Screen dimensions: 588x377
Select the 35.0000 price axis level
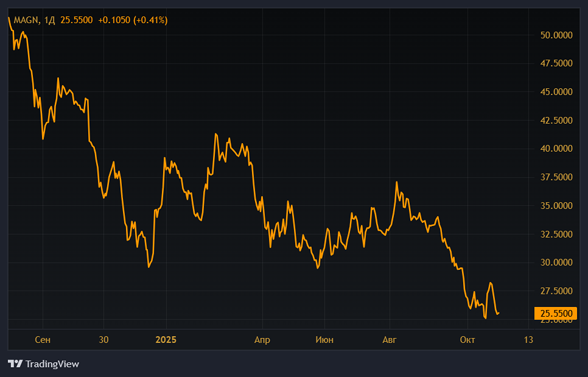(556, 206)
